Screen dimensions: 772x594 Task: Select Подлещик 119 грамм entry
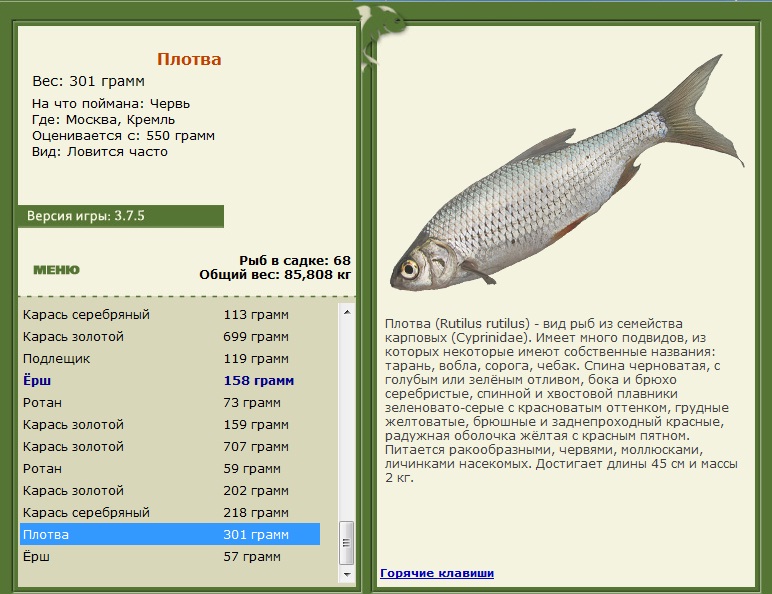[170, 359]
